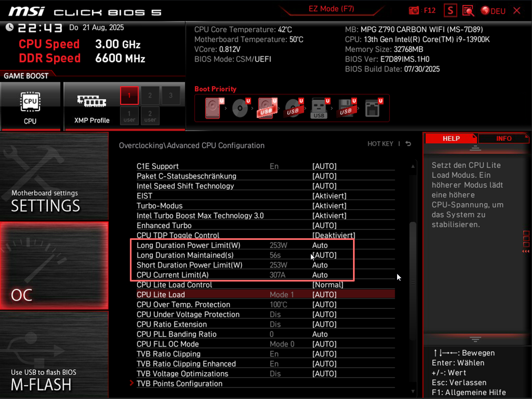
Task: Change language via DEU globe icon
Action: pyautogui.click(x=493, y=11)
